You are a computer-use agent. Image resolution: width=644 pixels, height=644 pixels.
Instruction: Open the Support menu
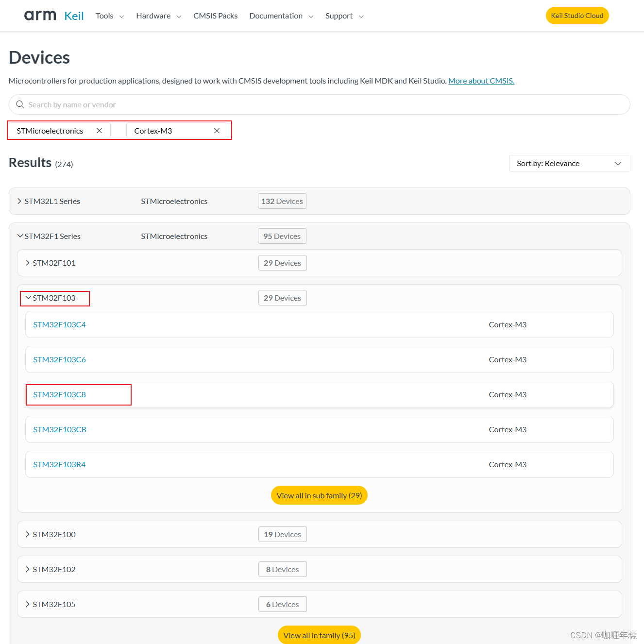pos(344,16)
